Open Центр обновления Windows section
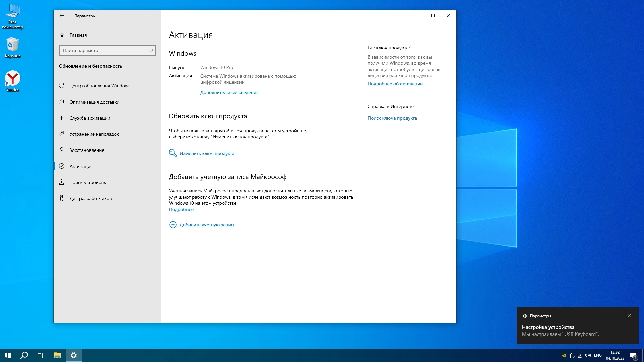 click(x=100, y=86)
